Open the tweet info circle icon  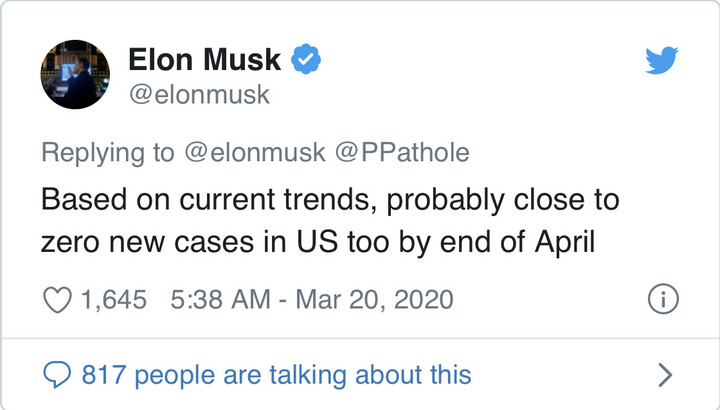(663, 298)
